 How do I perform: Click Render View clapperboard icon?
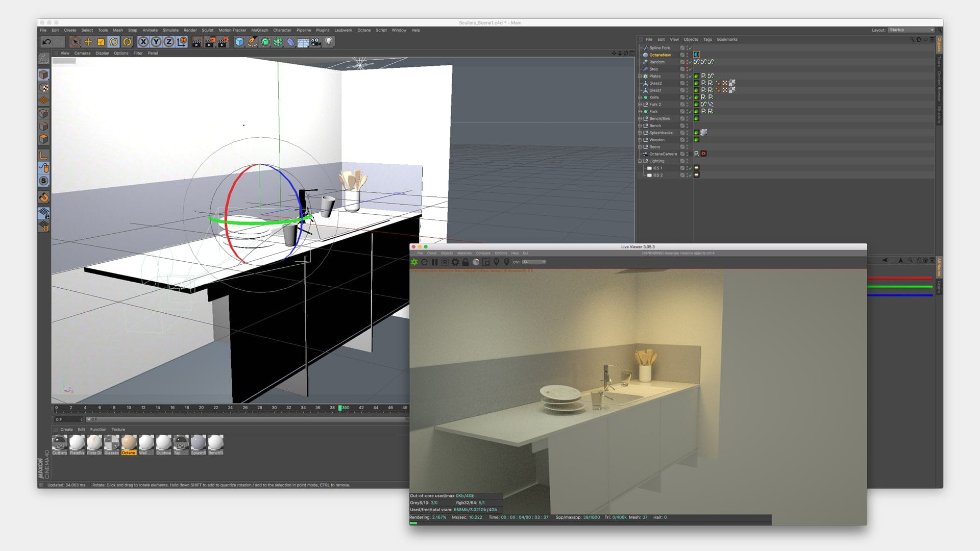(197, 42)
